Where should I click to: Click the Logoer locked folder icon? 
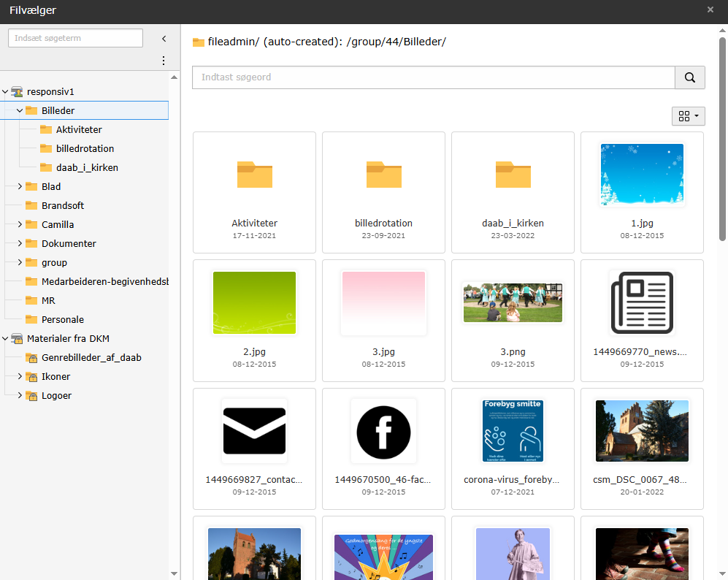pyautogui.click(x=31, y=396)
